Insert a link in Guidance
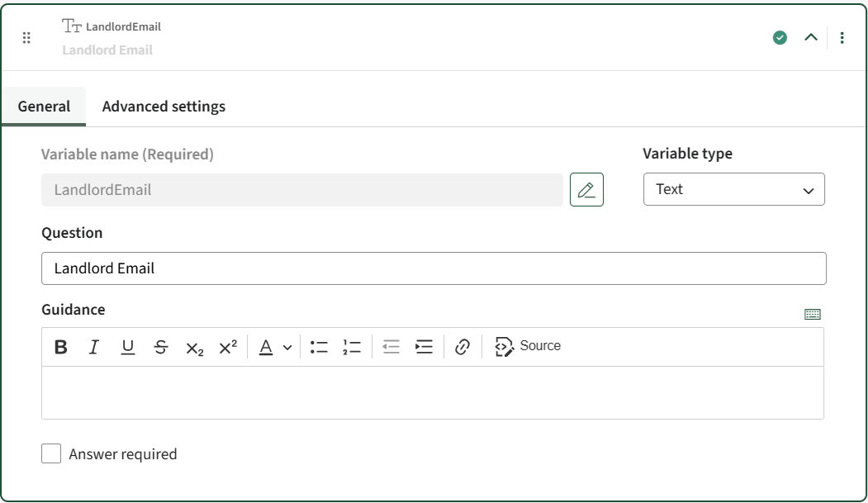Viewport: 868px width, 503px height. tap(462, 347)
